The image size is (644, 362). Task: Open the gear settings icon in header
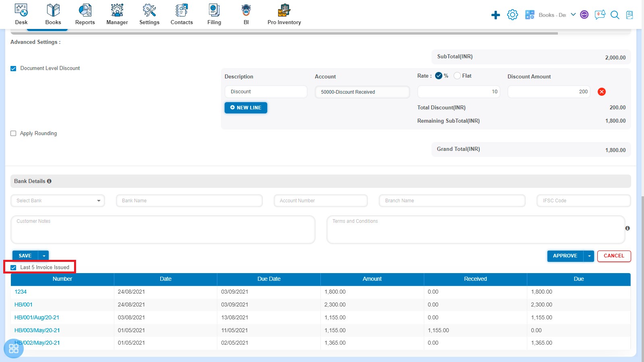tap(512, 15)
